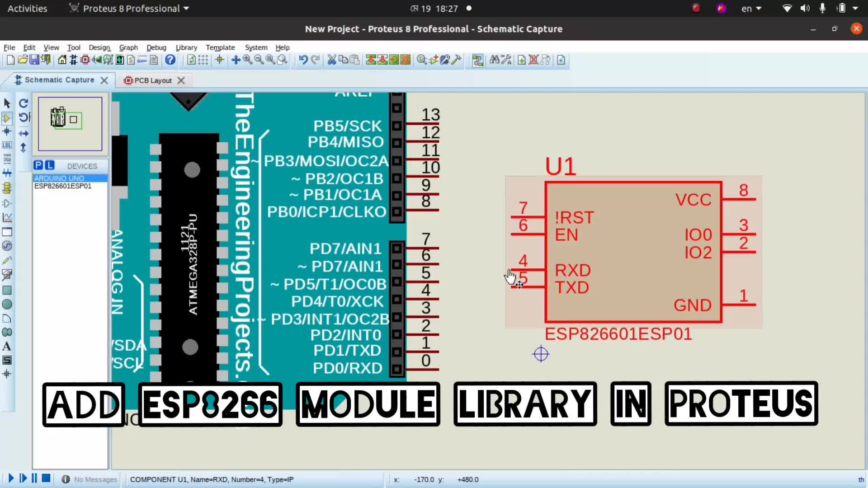Flip vertically with the Y-mirror icon
Viewport: 868px width, 488px height.
(x=24, y=148)
